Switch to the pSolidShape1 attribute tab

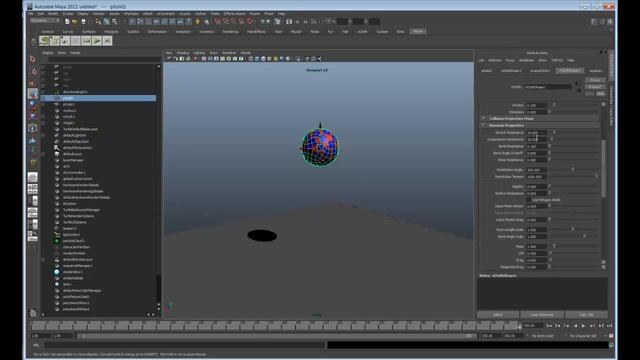tap(511, 71)
